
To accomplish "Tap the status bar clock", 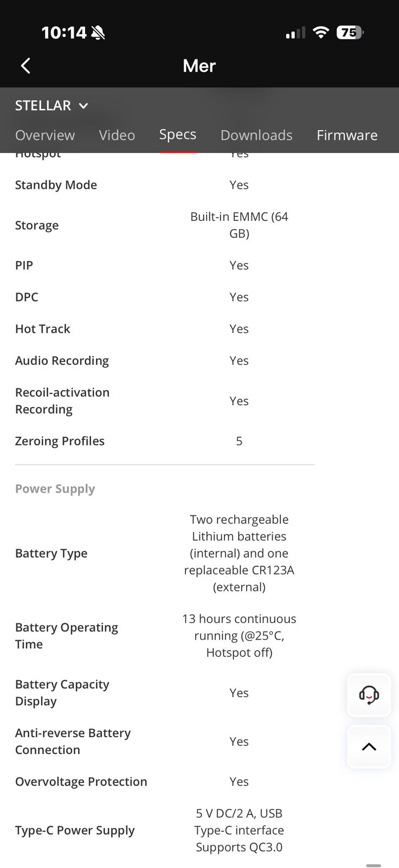I will point(64,33).
